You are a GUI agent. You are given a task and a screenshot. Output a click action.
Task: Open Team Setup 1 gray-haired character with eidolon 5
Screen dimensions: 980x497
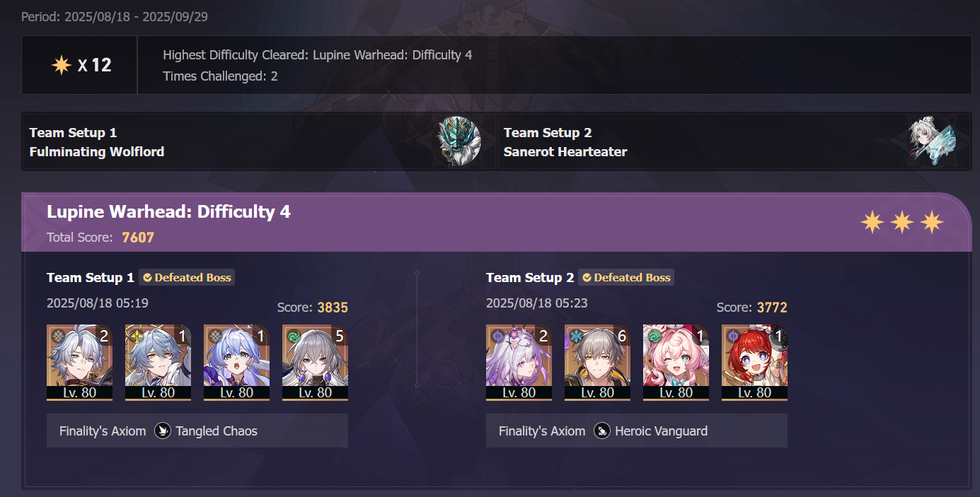click(315, 363)
